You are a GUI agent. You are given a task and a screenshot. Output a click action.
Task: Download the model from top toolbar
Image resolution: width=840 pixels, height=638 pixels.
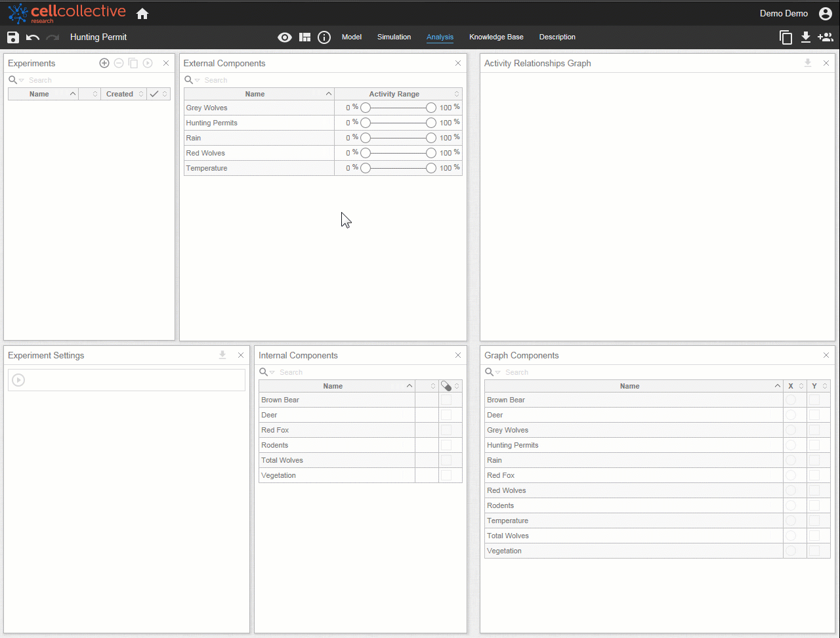tap(806, 37)
